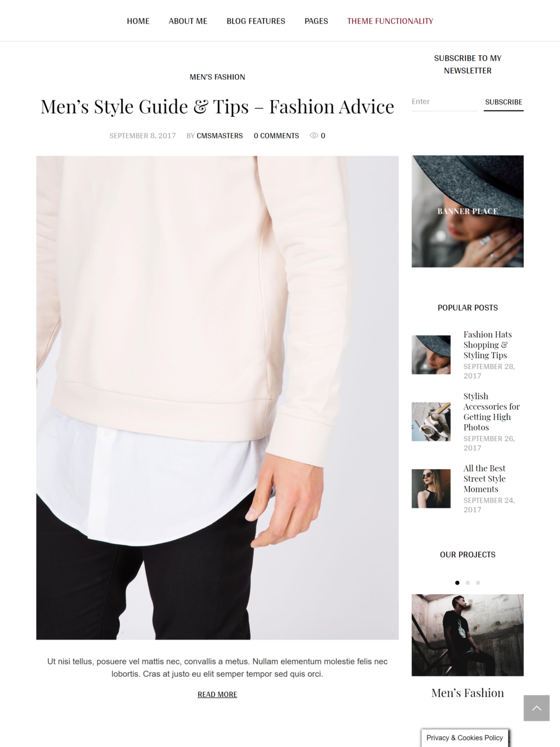560x747 pixels.
Task: Click the Subscribe button
Action: pos(503,102)
